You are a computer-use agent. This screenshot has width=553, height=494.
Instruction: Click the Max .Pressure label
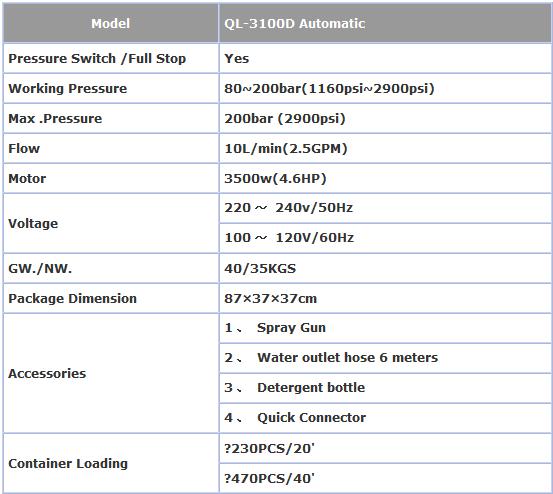point(55,118)
